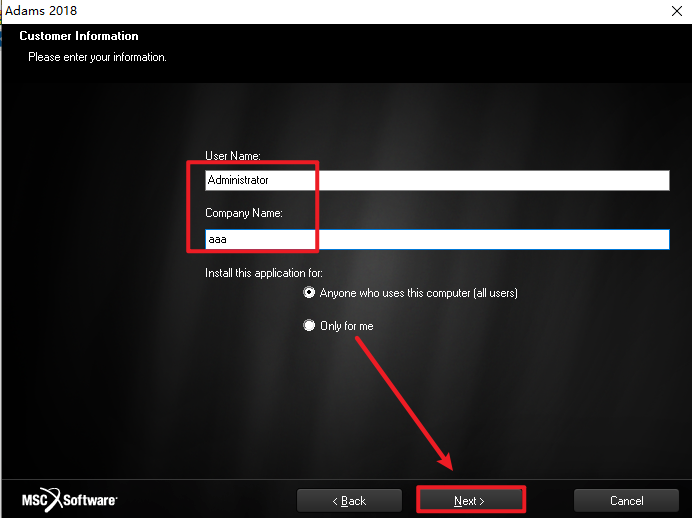Cancel the Adams 2018 installation
Image resolution: width=692 pixels, height=518 pixels.
[626, 500]
